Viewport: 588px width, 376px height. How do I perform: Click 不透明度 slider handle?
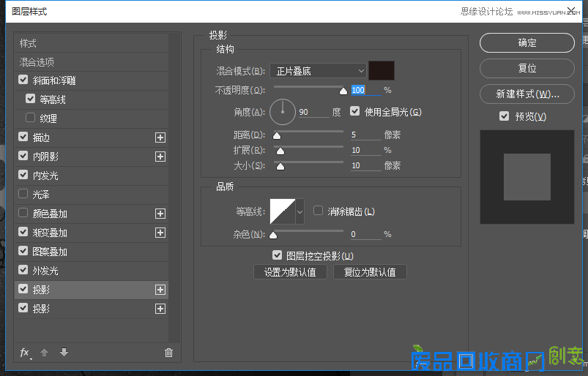(343, 91)
